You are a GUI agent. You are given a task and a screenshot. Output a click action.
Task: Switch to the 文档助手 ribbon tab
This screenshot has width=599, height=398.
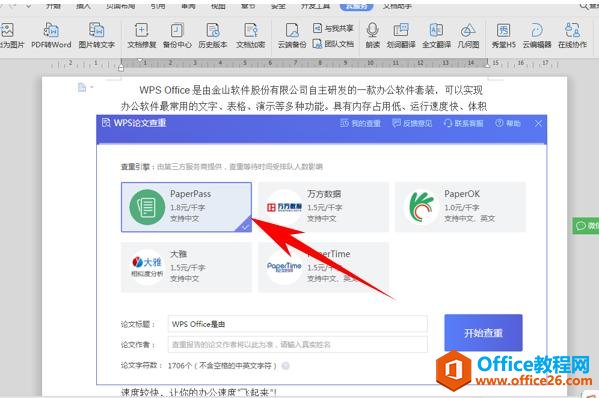pyautogui.click(x=397, y=6)
